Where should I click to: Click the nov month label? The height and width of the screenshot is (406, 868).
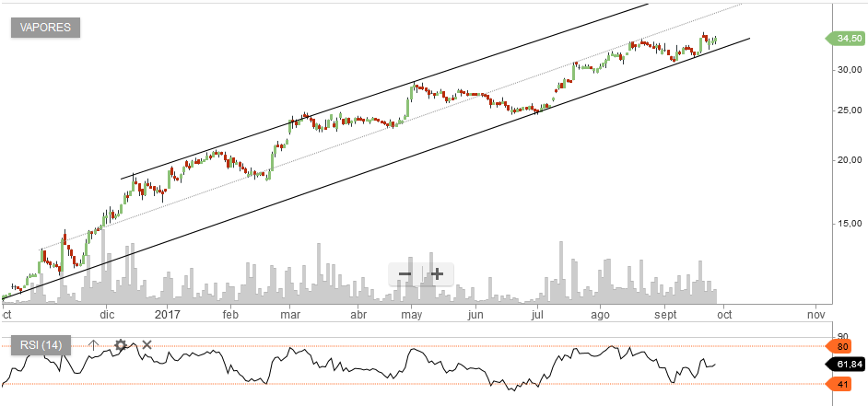pos(816,315)
